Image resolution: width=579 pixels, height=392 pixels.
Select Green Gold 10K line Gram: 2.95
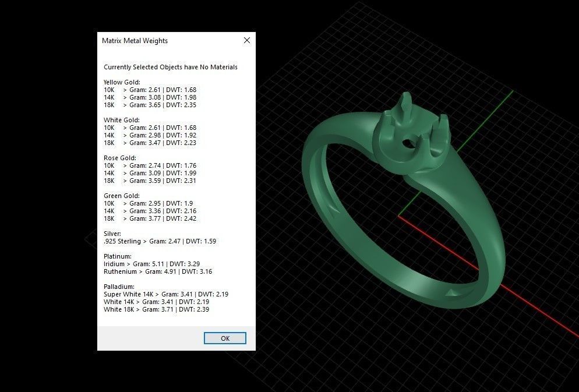[149, 203]
